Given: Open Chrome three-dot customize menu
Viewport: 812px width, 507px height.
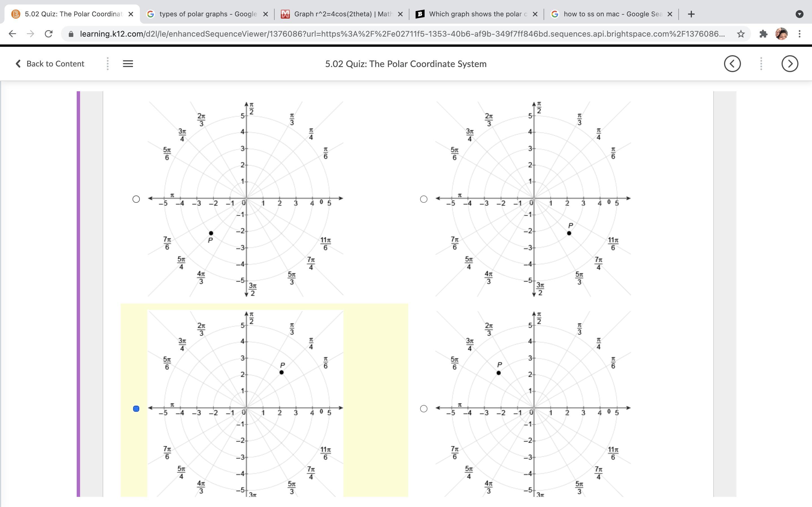Looking at the screenshot, I should click(800, 34).
